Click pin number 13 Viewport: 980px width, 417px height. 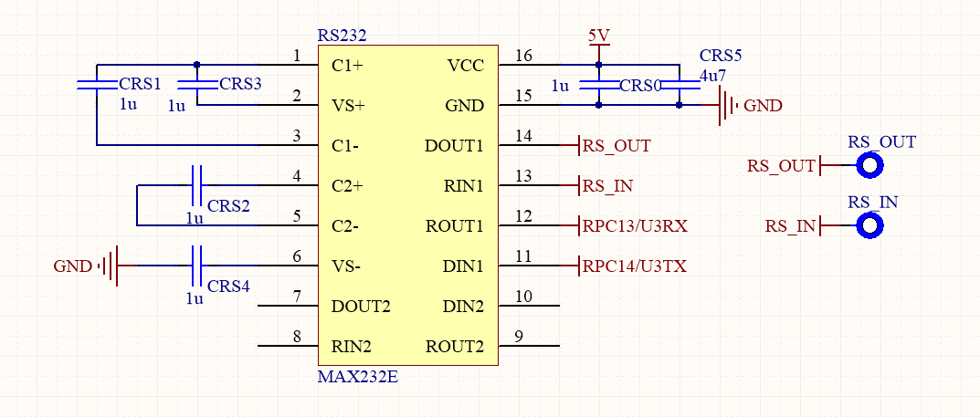(523, 177)
